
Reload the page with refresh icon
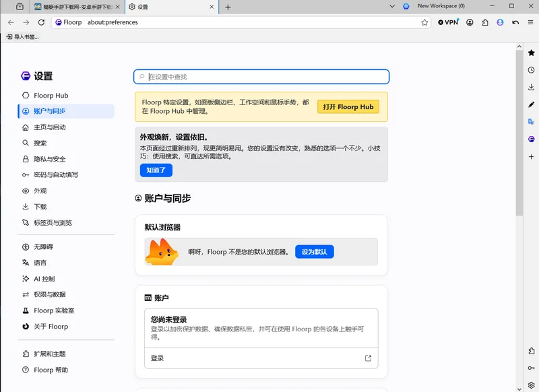41,22
